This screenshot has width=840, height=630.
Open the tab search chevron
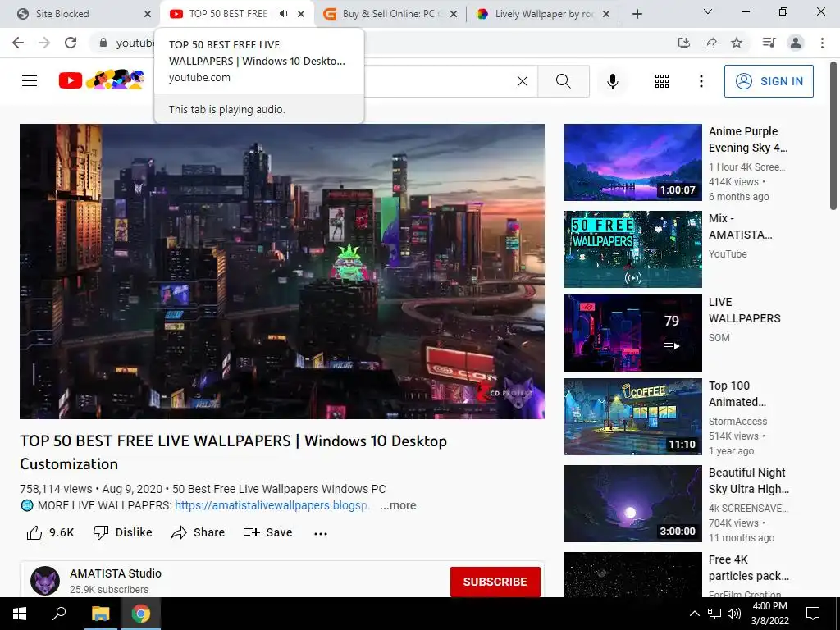(708, 11)
